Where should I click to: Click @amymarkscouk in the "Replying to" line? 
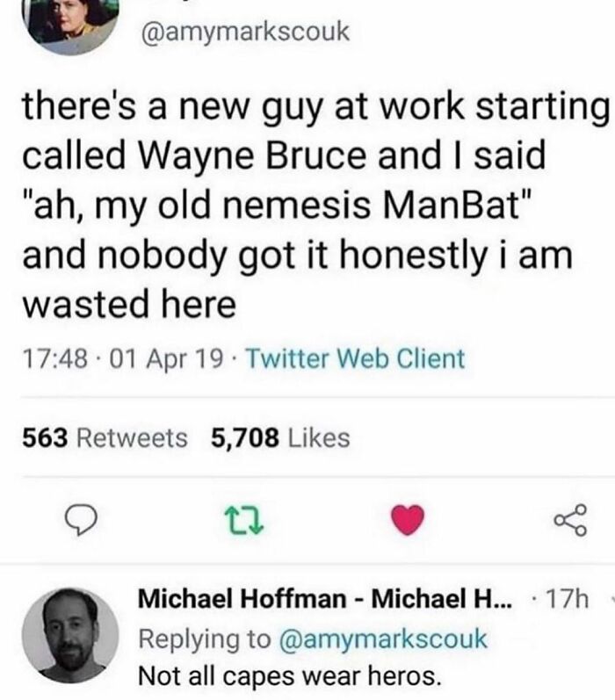384,639
